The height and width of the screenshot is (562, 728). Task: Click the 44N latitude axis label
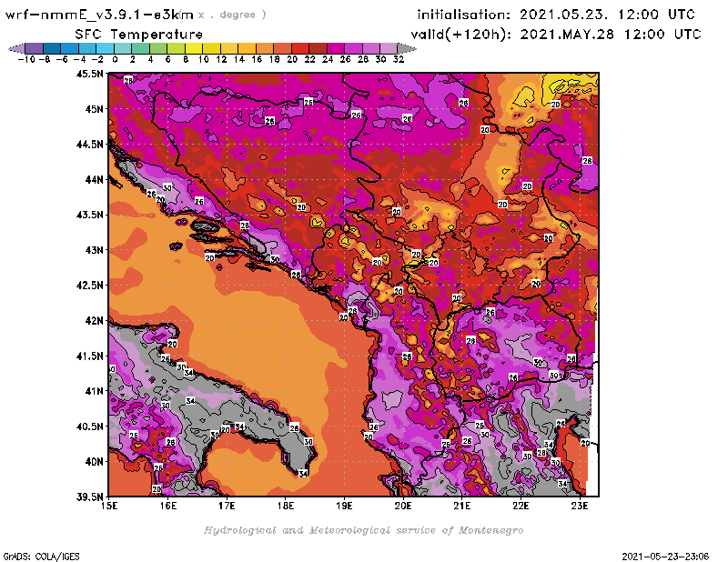94,179
